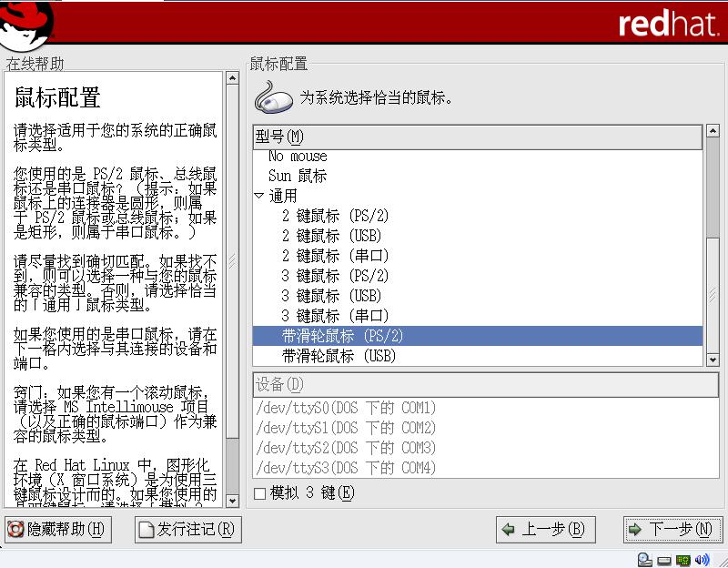Select No mouse in the model list
The image size is (728, 568).
[298, 157]
